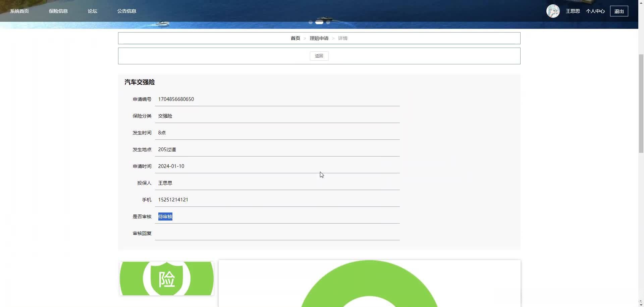Click the 汽车交强险 title

coord(140,82)
